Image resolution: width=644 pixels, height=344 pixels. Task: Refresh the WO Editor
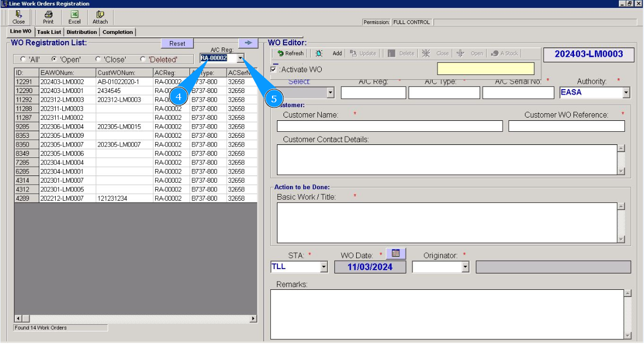click(x=290, y=54)
